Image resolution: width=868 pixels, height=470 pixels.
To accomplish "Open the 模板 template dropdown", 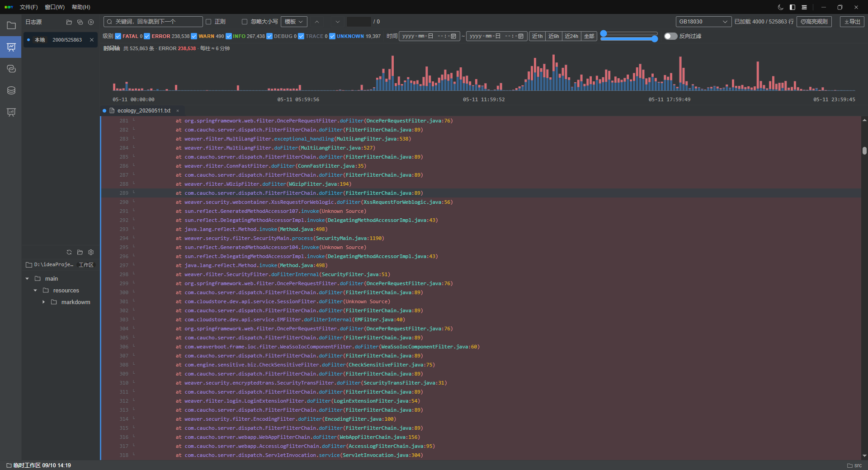I will (294, 22).
